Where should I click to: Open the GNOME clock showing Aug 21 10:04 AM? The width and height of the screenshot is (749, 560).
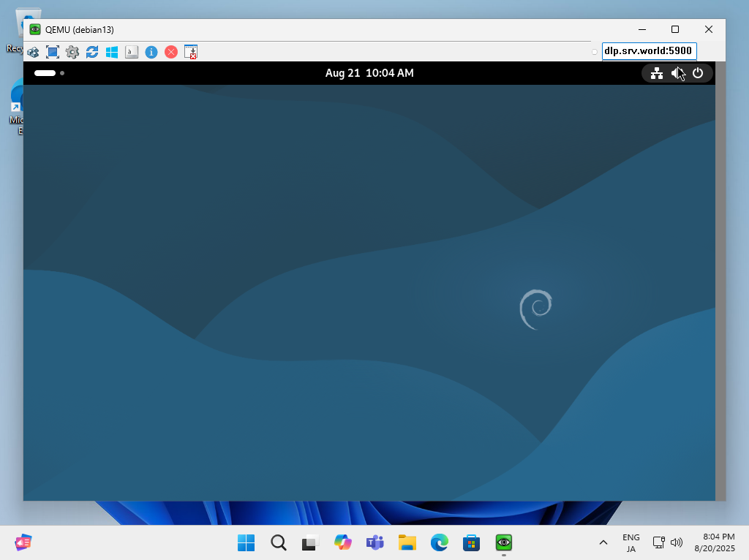(369, 73)
